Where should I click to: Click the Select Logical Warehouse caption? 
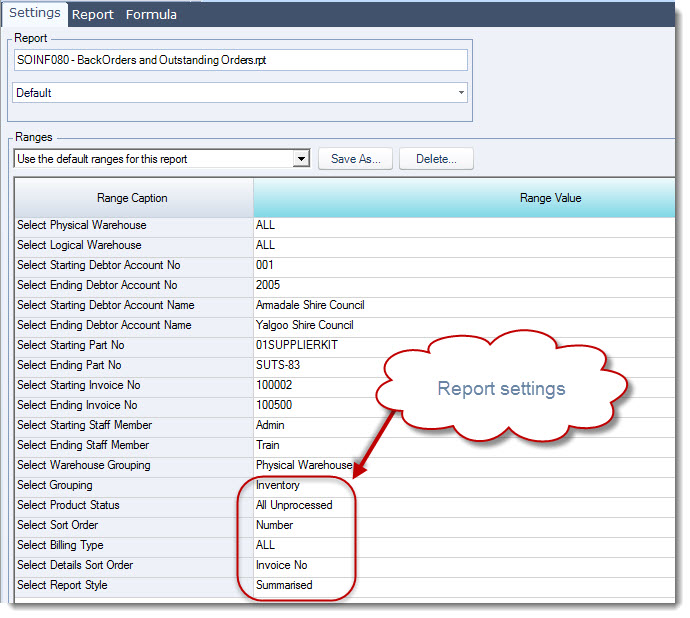tap(134, 245)
